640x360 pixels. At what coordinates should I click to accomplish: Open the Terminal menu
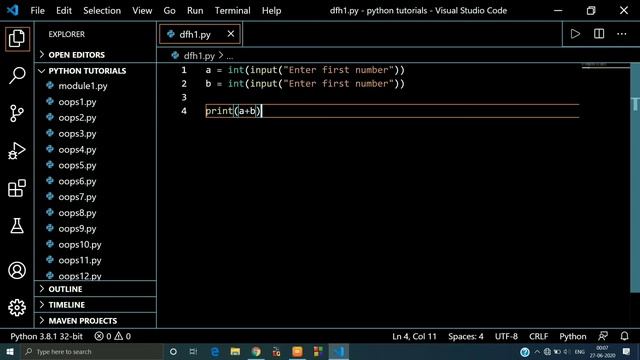pyautogui.click(x=233, y=11)
